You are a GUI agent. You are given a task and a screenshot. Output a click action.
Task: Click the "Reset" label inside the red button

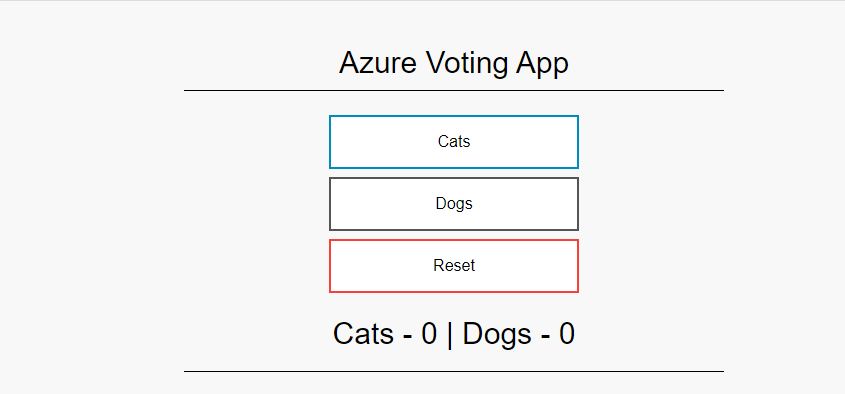coord(454,266)
